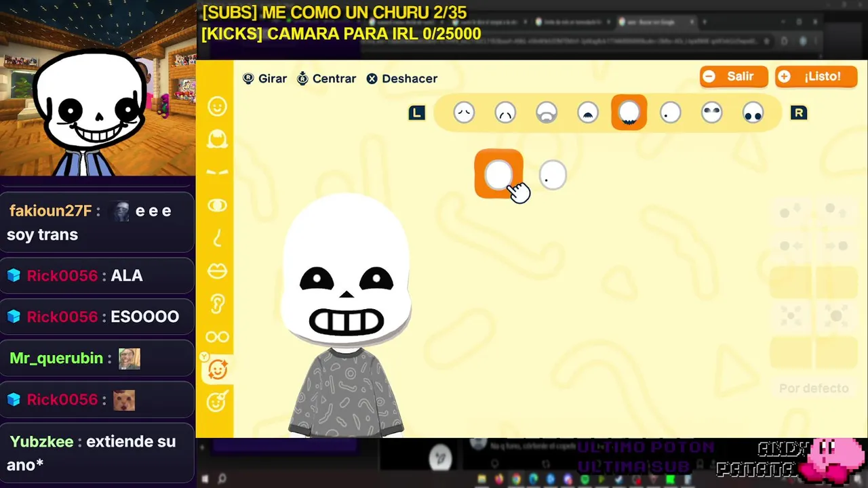Select the forehead wrinkles tab
This screenshot has height=488, width=868.
pos(464,113)
